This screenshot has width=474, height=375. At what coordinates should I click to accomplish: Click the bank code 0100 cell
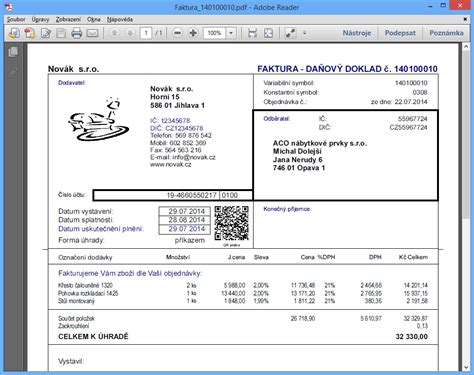[x=230, y=195]
